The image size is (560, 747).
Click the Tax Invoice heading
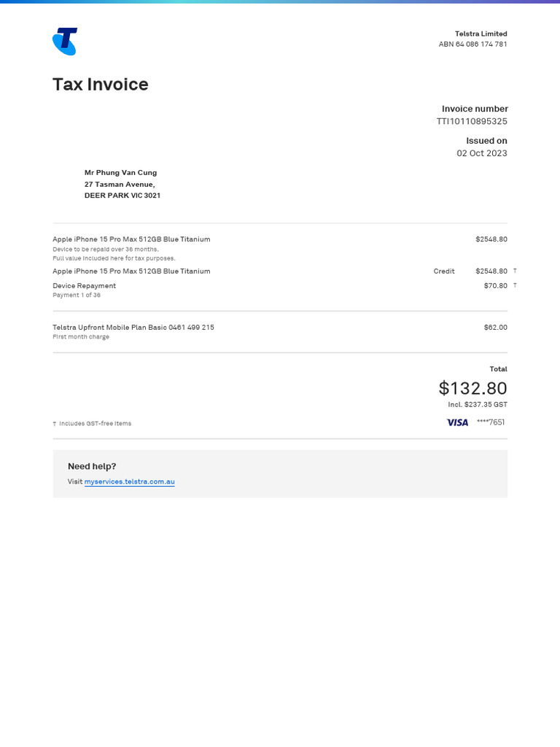pyautogui.click(x=100, y=85)
